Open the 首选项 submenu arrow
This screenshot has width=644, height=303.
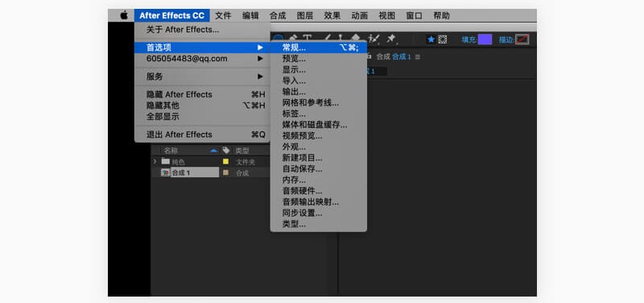tap(260, 48)
